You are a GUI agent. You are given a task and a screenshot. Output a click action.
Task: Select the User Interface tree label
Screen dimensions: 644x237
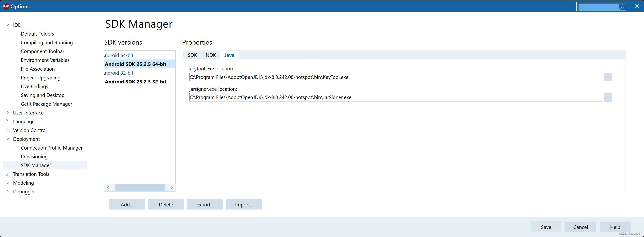coord(28,113)
